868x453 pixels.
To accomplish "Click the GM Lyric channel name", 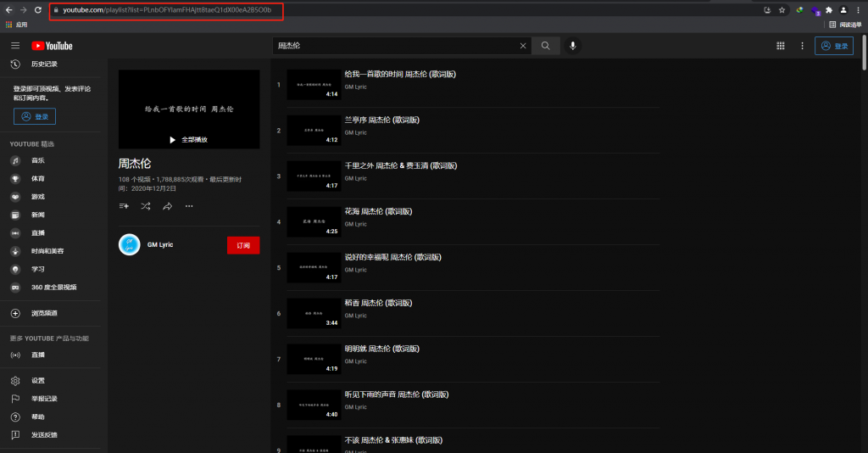I will pos(160,245).
